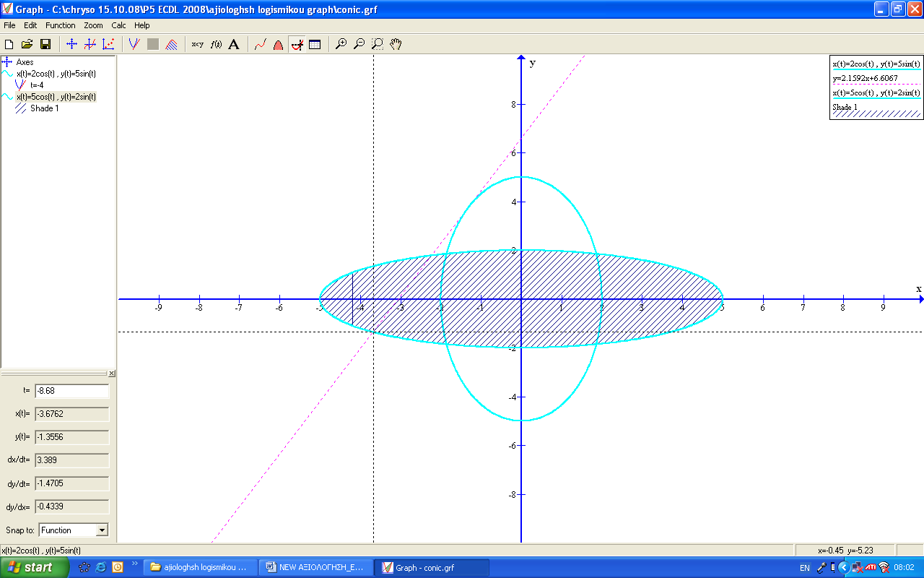This screenshot has height=578, width=924.
Task: Create a new graph file
Action: click(9, 44)
